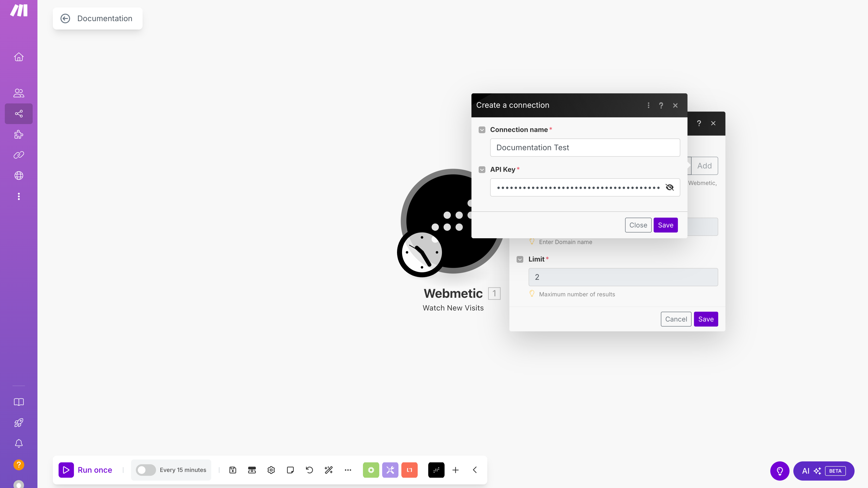Click the Connection name input field
The image size is (868, 488).
click(x=585, y=148)
